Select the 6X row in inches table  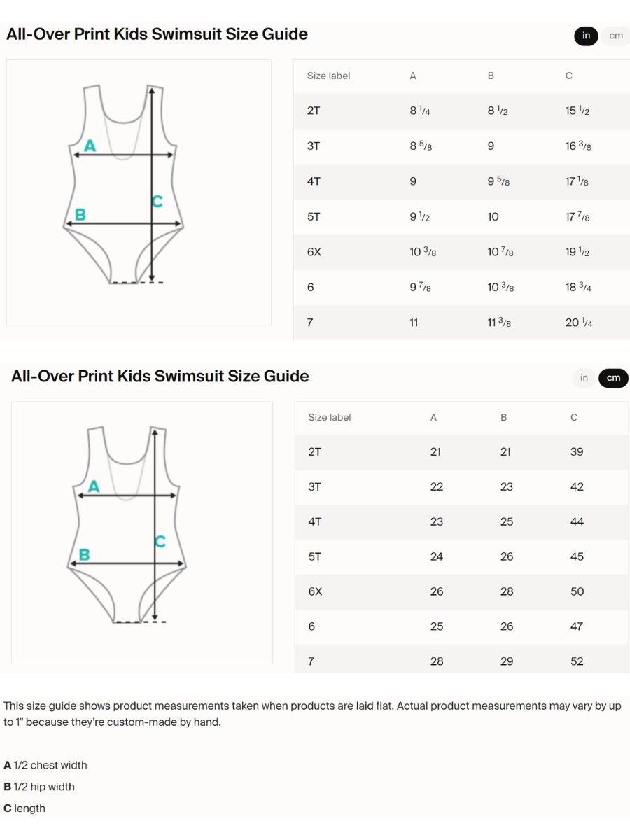pyautogui.click(x=461, y=252)
